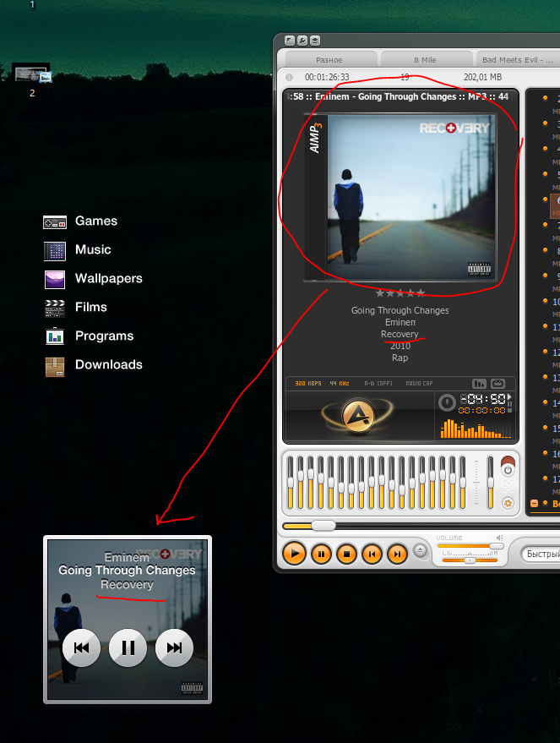Click the AIMP logo orb in player display
The height and width of the screenshot is (743, 560).
point(357,416)
